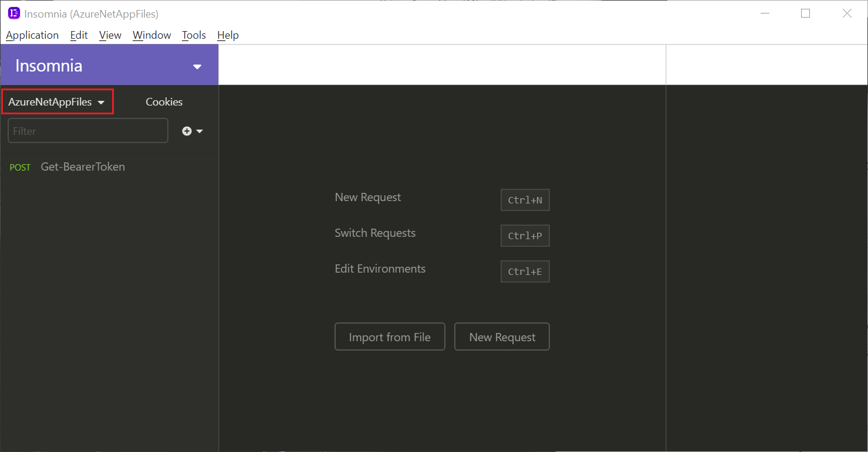The width and height of the screenshot is (868, 452).
Task: Open the View menu
Action: coord(110,35)
